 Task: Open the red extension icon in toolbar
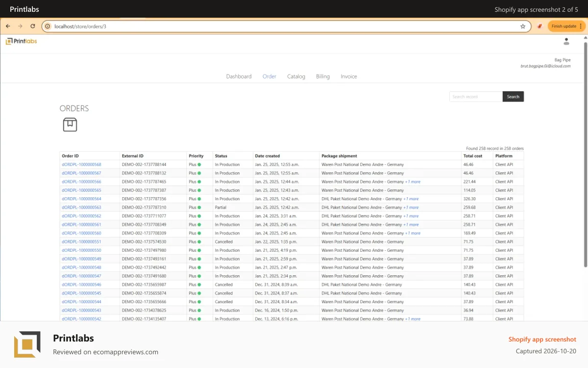[539, 26]
